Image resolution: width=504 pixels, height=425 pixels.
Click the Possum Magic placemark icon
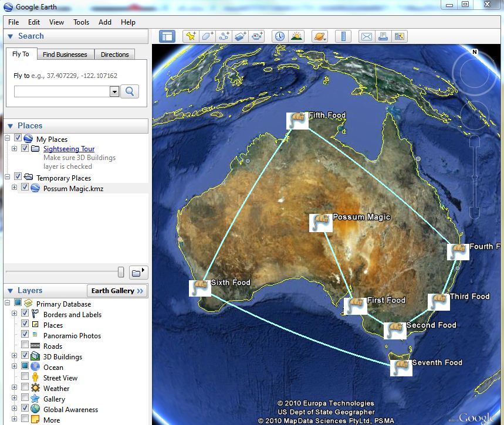coord(321,223)
